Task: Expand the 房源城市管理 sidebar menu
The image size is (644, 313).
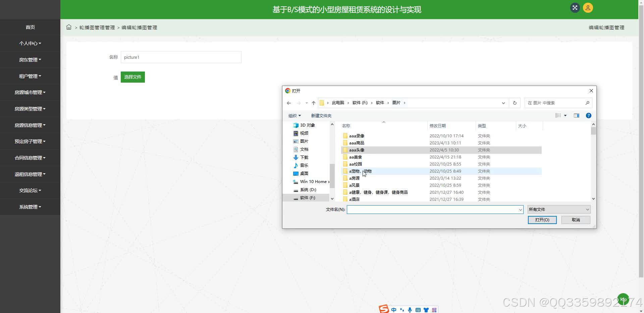Action: 30,92
